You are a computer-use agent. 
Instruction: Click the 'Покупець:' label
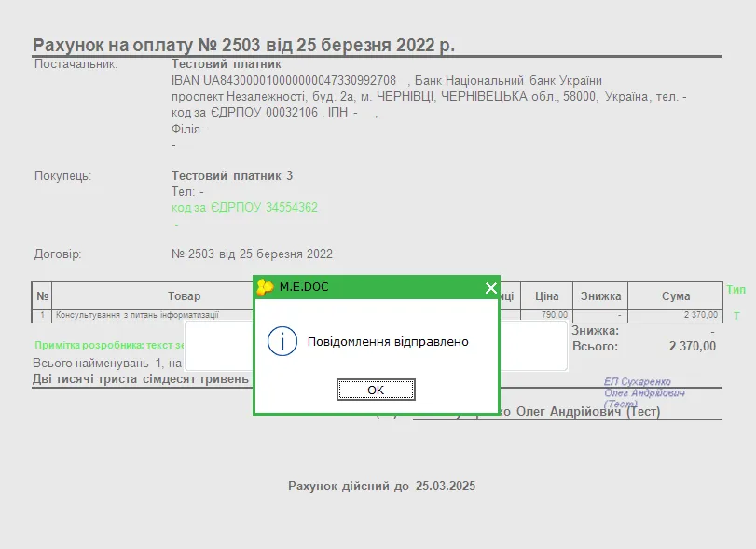pos(62,175)
